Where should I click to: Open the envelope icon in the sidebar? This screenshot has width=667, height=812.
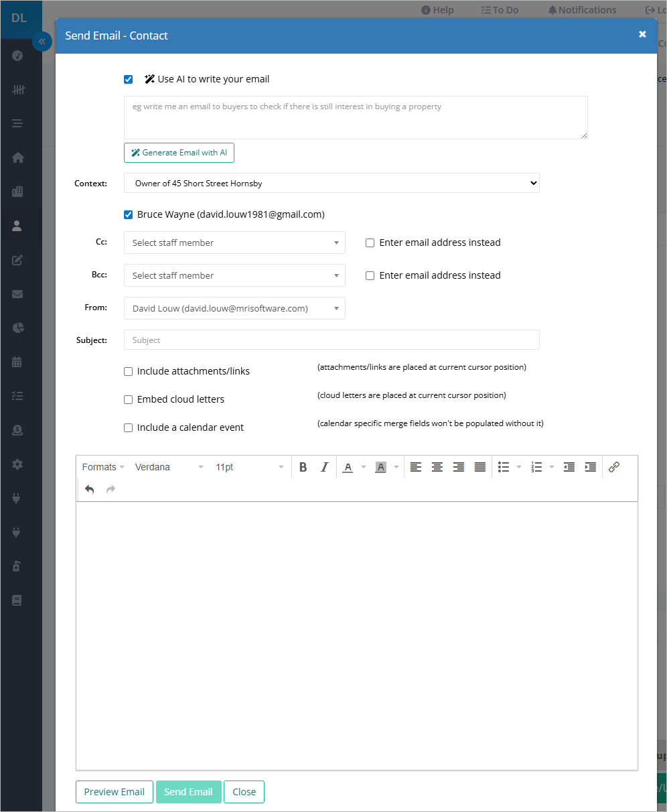pos(18,294)
